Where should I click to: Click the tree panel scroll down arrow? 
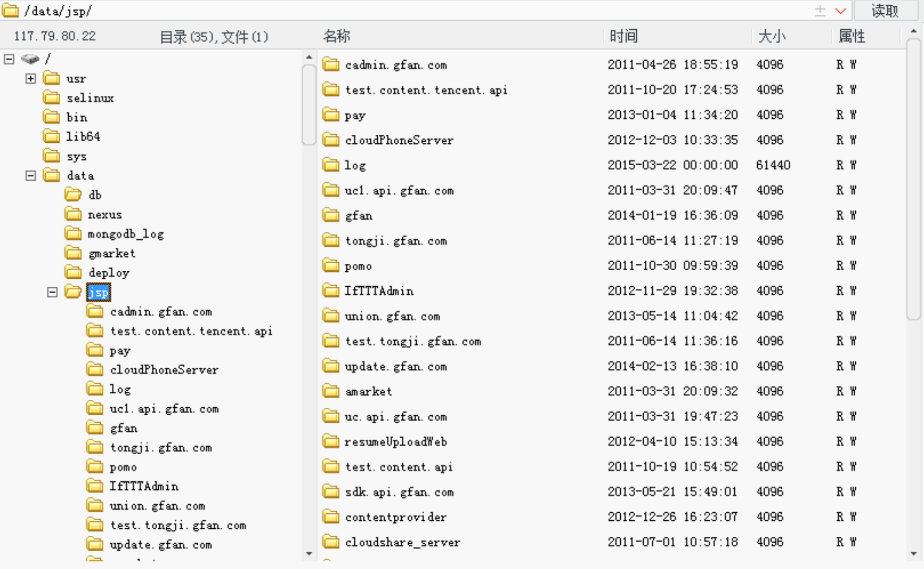click(x=310, y=554)
